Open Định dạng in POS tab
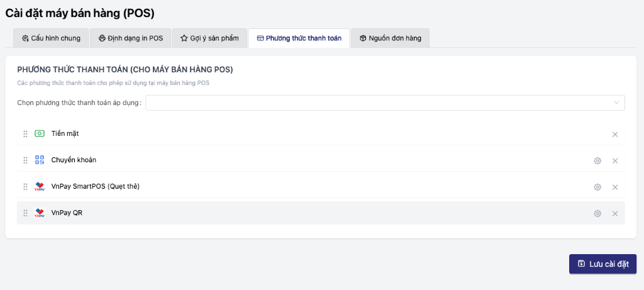Viewport: 644px width, 290px height. (131, 38)
